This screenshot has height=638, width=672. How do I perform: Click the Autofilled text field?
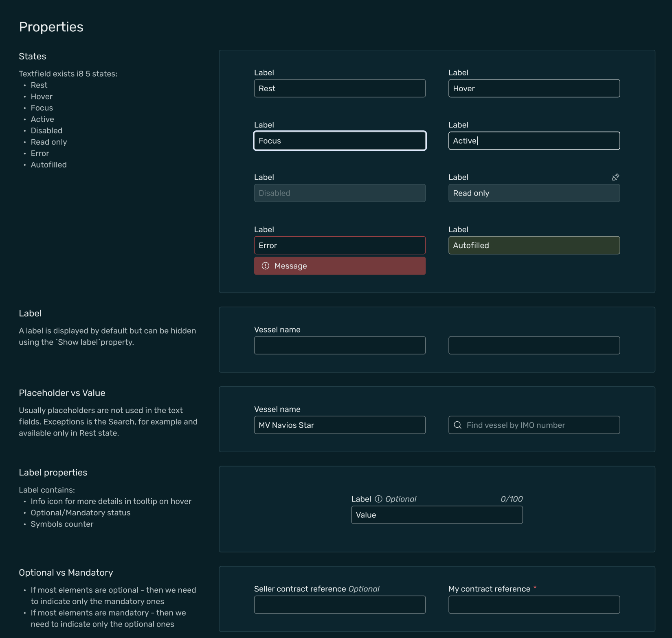[534, 245]
